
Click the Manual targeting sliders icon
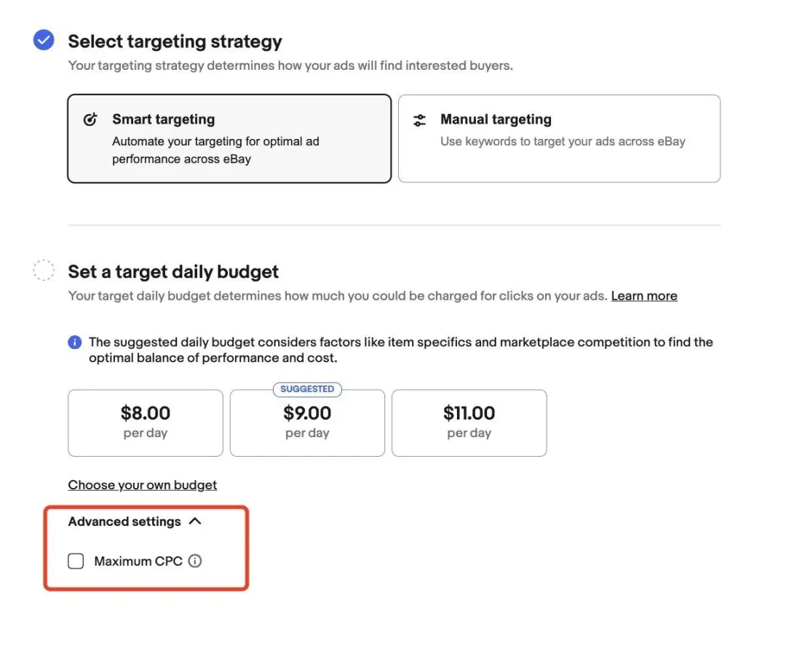(419, 120)
